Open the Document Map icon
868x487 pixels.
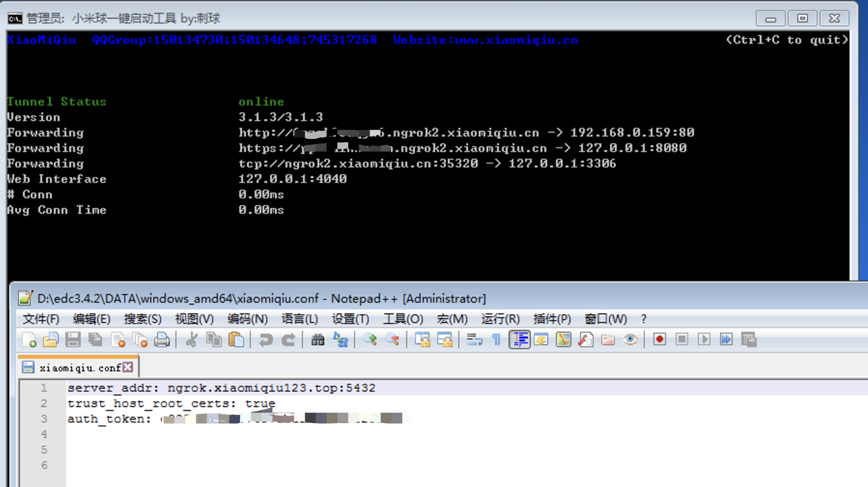pyautogui.click(x=563, y=340)
